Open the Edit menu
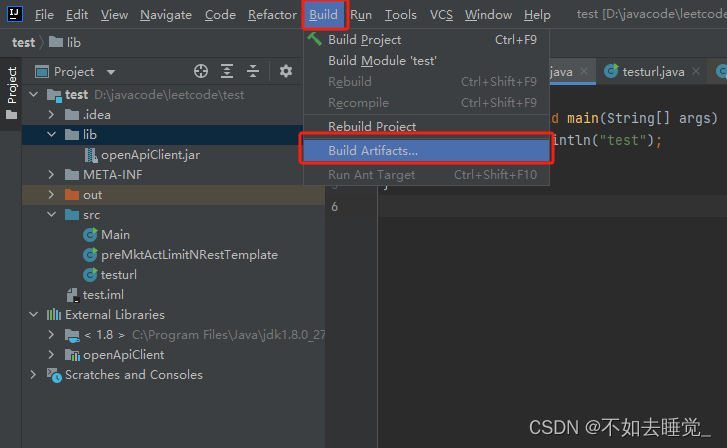 tap(77, 15)
